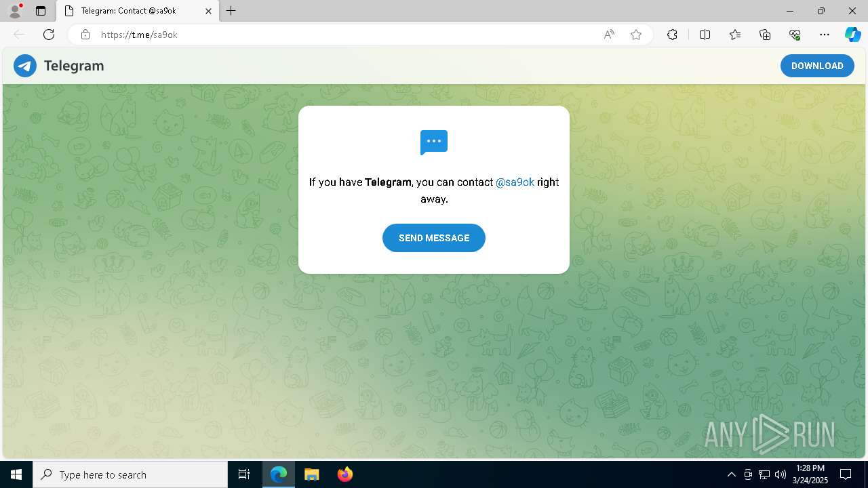This screenshot has width=868, height=488.
Task: Click the Telegram header title text
Action: coord(74,66)
